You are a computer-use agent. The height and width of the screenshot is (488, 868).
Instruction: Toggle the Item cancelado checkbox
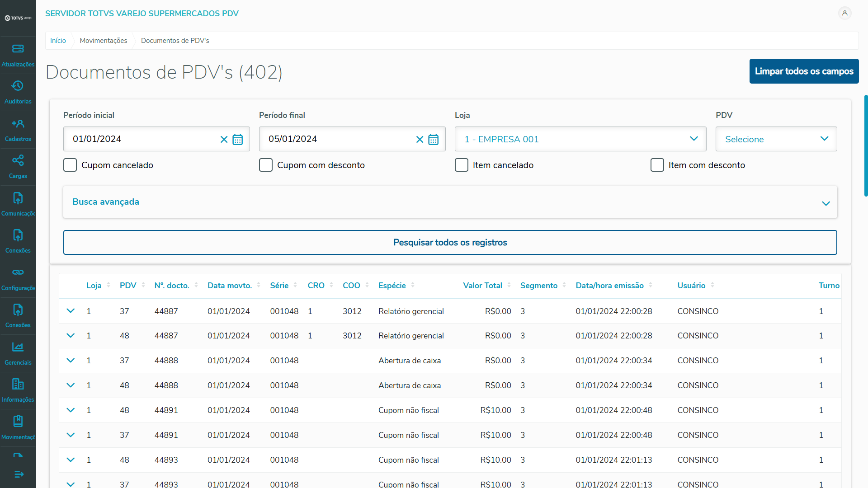pos(462,165)
